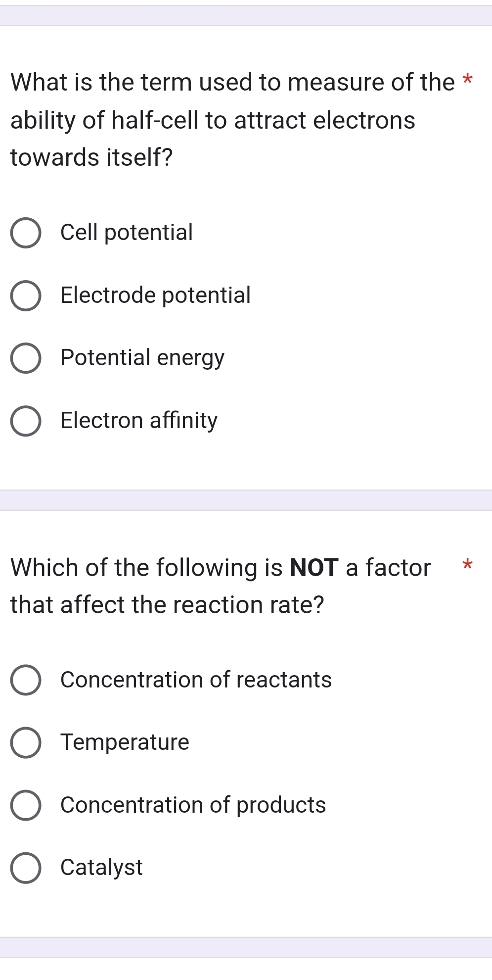
Task: Click the "Concentration of reactants" answer label
Action: (195, 680)
